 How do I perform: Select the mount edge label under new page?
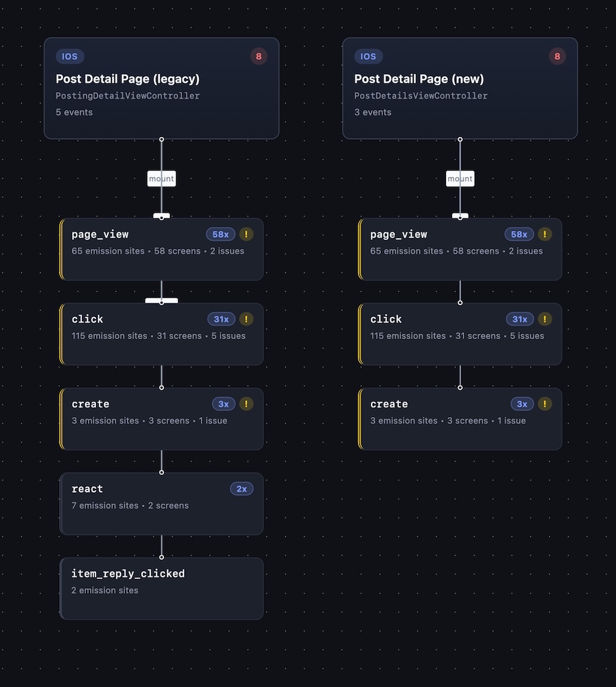tap(460, 179)
